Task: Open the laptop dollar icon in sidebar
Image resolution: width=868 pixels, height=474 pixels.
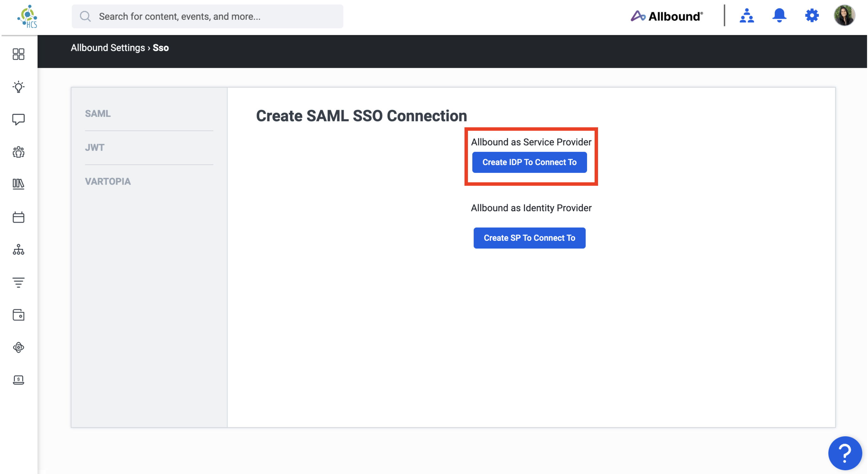Action: tap(19, 380)
